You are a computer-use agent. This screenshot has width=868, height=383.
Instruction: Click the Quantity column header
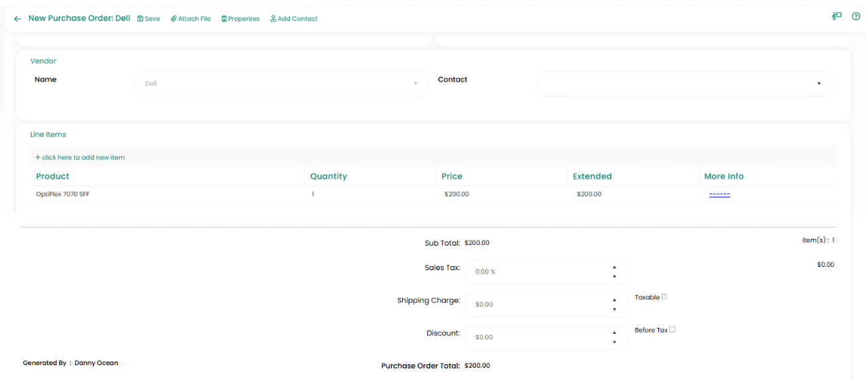coord(328,177)
